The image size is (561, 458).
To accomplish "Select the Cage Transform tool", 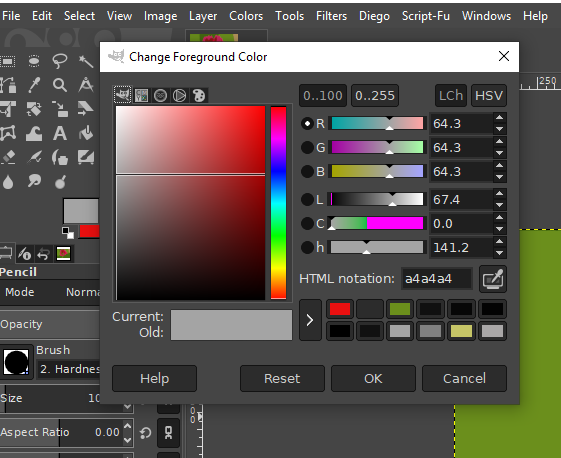I will (x=8, y=133).
